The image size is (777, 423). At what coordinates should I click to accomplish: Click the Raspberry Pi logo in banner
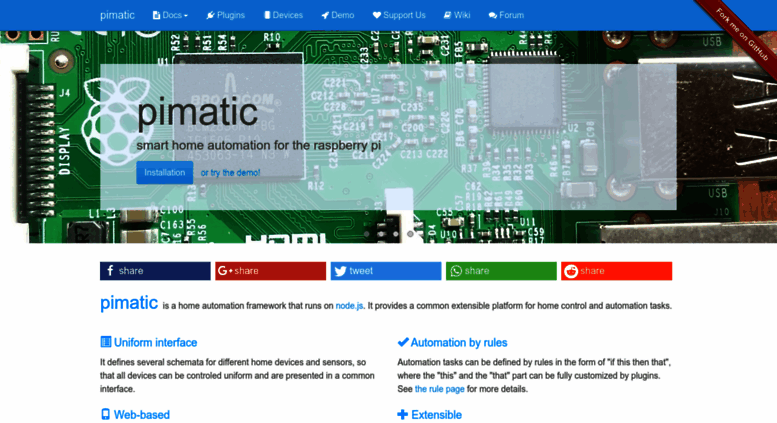116,122
